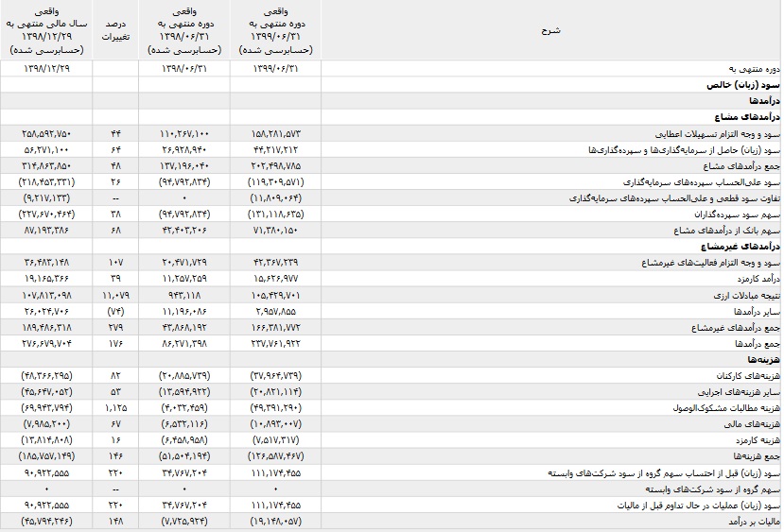Click percent change '۱۱,۰۷۹'
Viewport: 784px width, 532px height.
[x=115, y=295]
